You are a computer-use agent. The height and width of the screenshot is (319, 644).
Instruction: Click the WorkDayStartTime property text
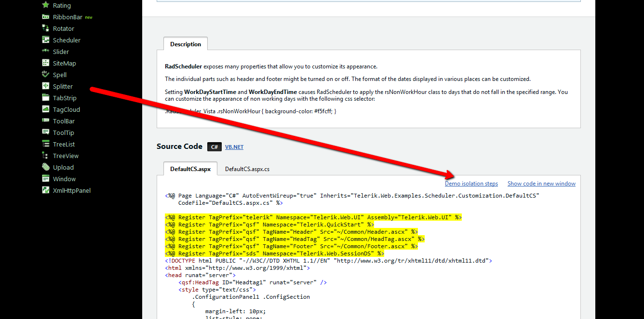(x=211, y=92)
